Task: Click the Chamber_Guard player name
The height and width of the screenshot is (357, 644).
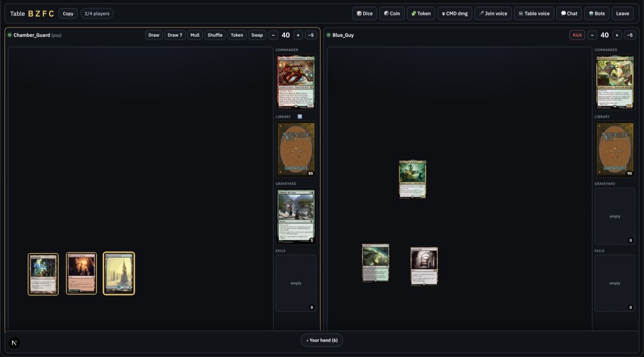Action: pos(31,35)
